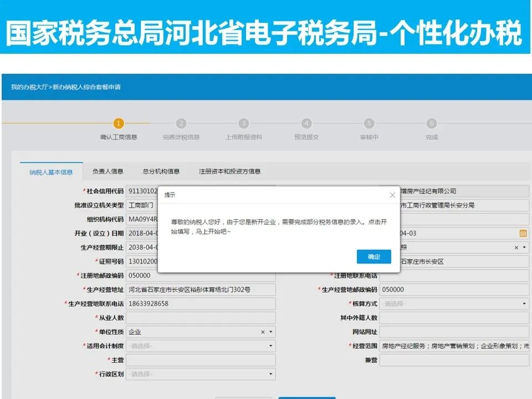Open the calendar picker icon beside the 04-03 date
This screenshot has width=532, height=399.
pyautogui.click(x=523, y=233)
